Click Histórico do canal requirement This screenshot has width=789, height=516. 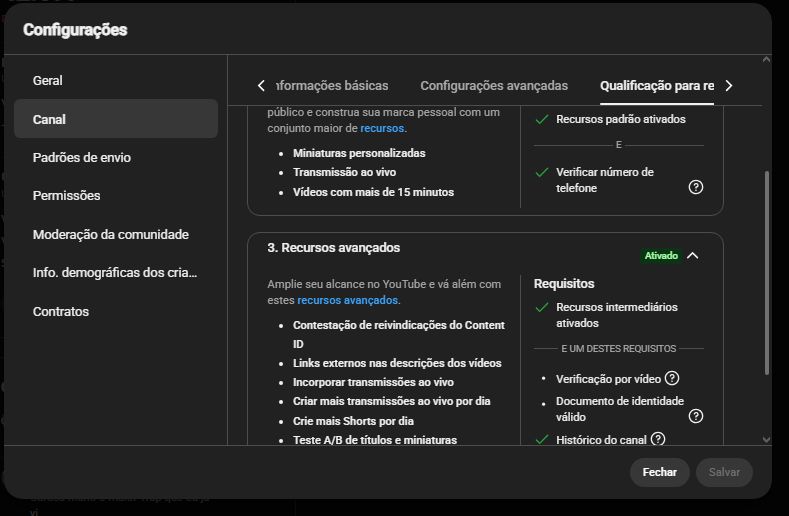tap(601, 439)
